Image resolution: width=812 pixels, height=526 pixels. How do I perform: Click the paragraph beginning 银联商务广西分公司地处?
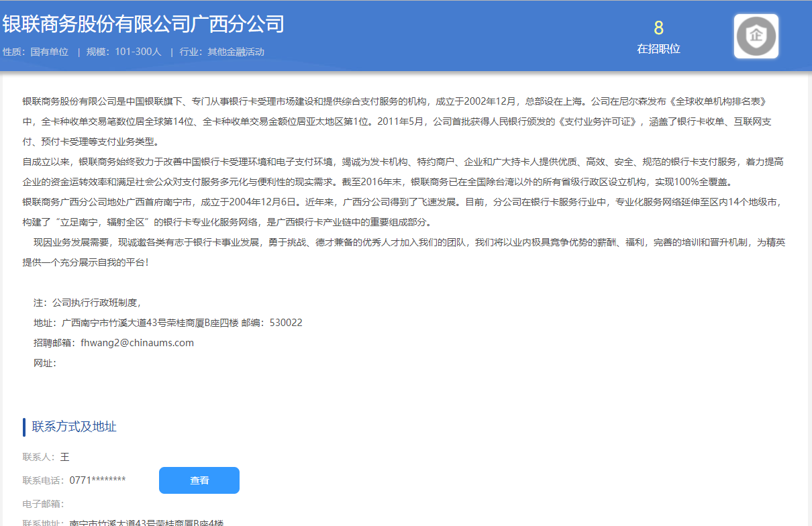point(403,212)
